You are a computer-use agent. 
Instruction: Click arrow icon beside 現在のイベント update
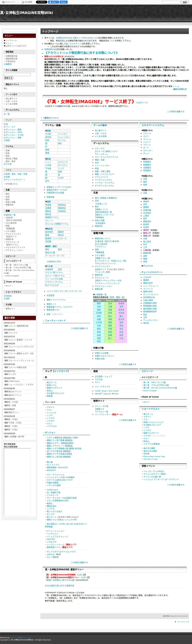[6, 391]
